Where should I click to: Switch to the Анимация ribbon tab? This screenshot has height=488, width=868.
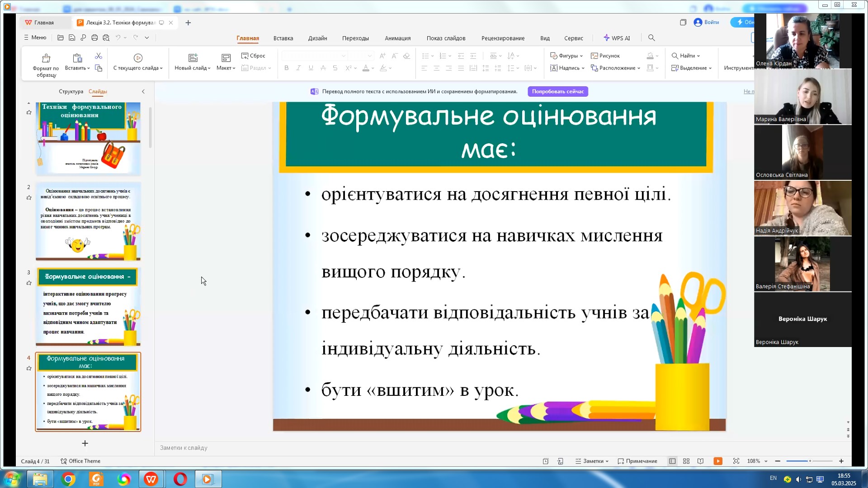click(x=397, y=38)
